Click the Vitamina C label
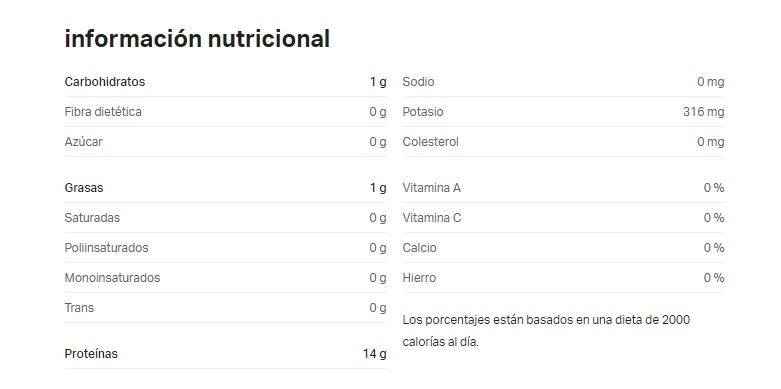This screenshot has width=781, height=389. click(x=432, y=218)
